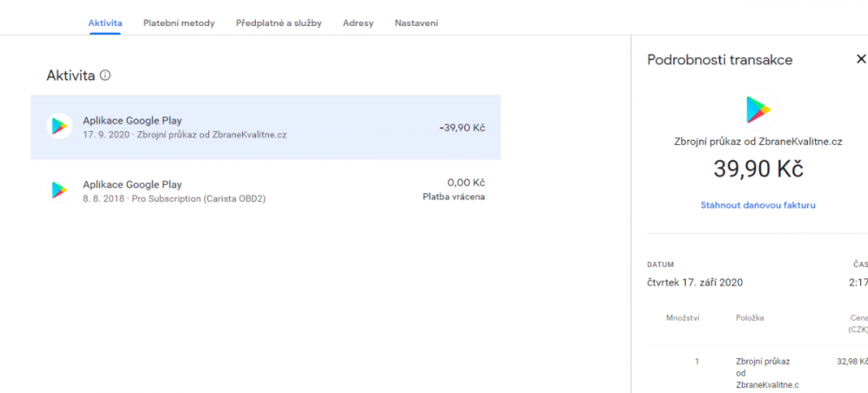Viewport: 868px width, 393px height.
Task: Download invoice via Stáhnout daňovou fakturu
Action: [x=758, y=206]
